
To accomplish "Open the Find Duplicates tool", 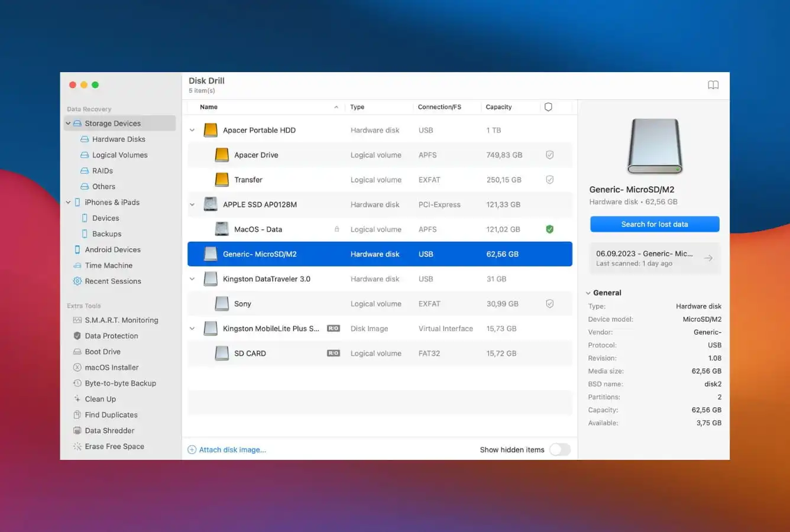I will pyautogui.click(x=105, y=415).
